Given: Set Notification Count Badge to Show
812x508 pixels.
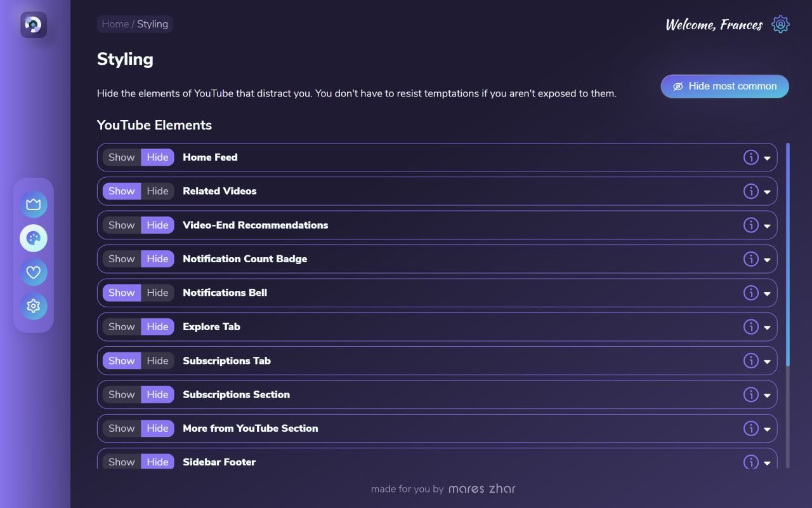Looking at the screenshot, I should (122, 259).
